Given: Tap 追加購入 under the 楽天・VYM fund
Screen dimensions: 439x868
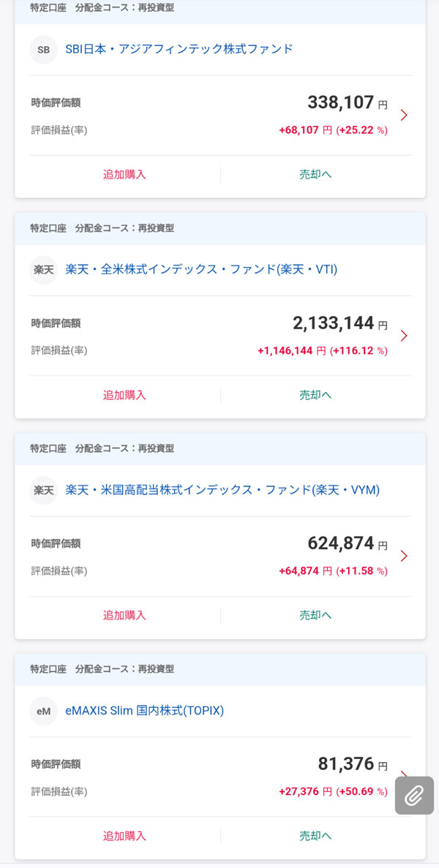Looking at the screenshot, I should pos(124,615).
